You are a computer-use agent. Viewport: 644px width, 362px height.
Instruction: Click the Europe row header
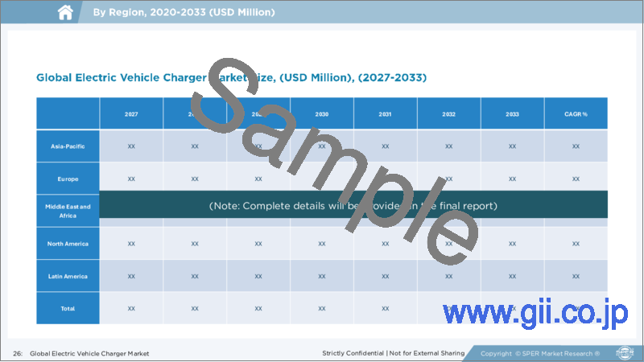click(68, 179)
